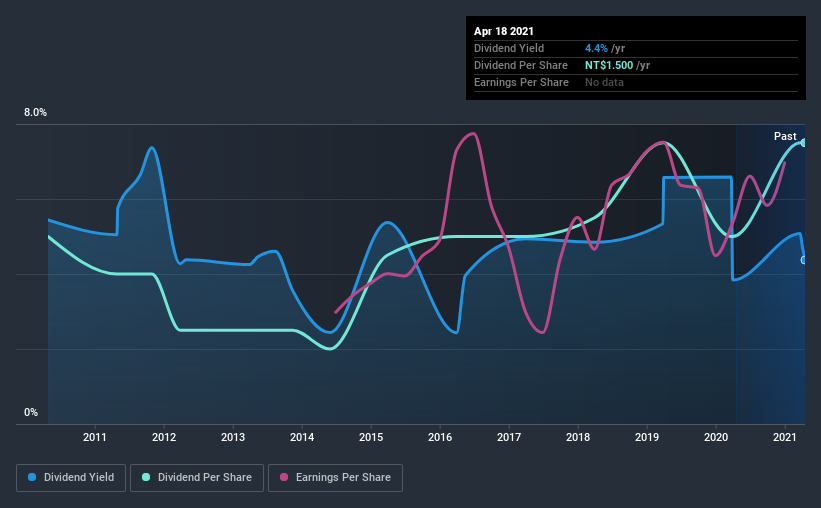Click the Past label on the chart
Screen dimensions: 821x508
(x=785, y=136)
